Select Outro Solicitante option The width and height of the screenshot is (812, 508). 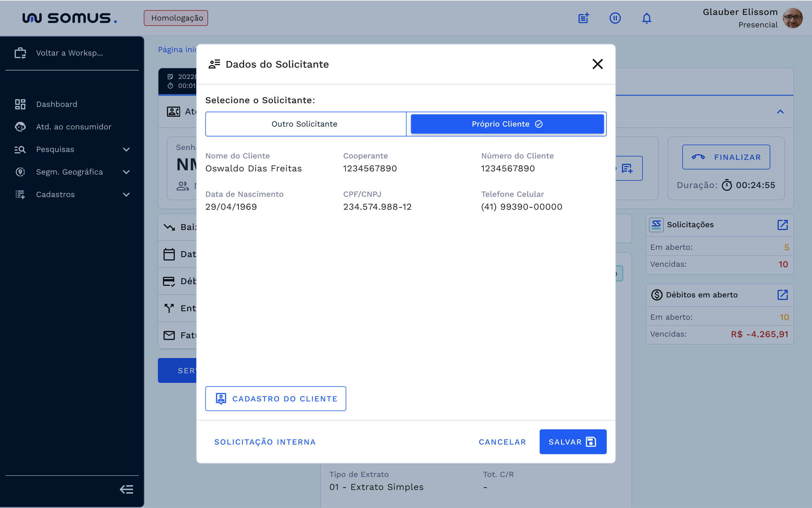click(304, 124)
